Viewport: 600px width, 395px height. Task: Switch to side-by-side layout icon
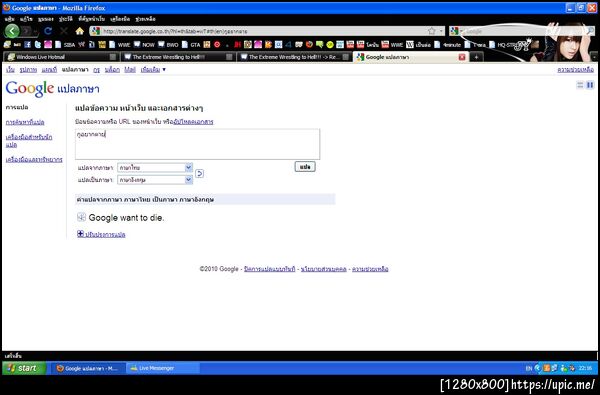(590, 85)
